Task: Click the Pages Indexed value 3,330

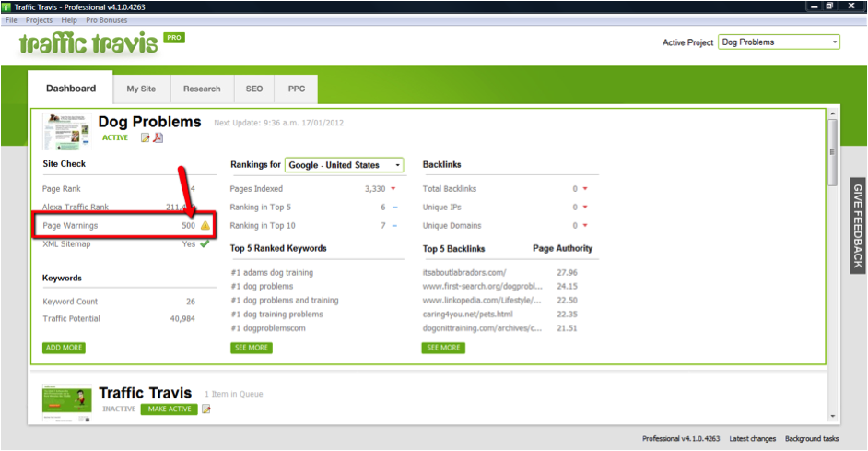Action: point(375,189)
